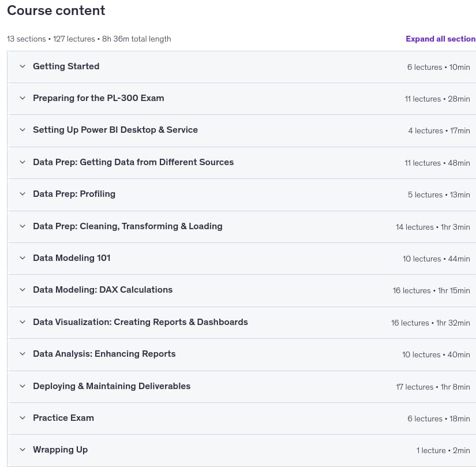Click '13 sections • 127 lectures' summary text
The height and width of the screenshot is (467, 476).
[x=51, y=39]
